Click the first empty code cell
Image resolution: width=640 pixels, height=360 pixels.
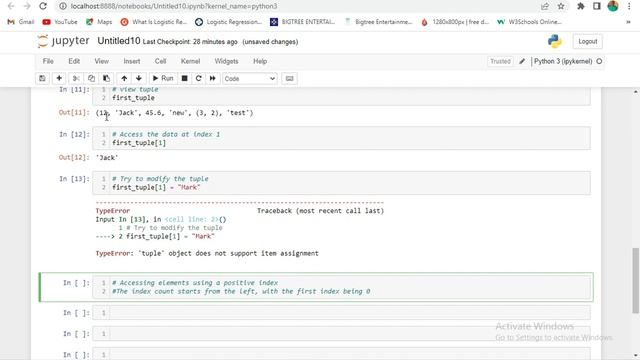[x=341, y=313]
